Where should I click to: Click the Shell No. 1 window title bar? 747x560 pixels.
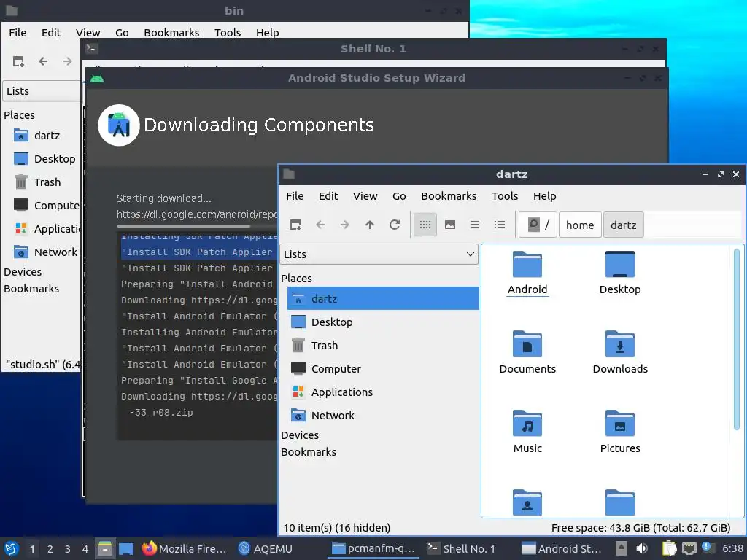pos(373,49)
